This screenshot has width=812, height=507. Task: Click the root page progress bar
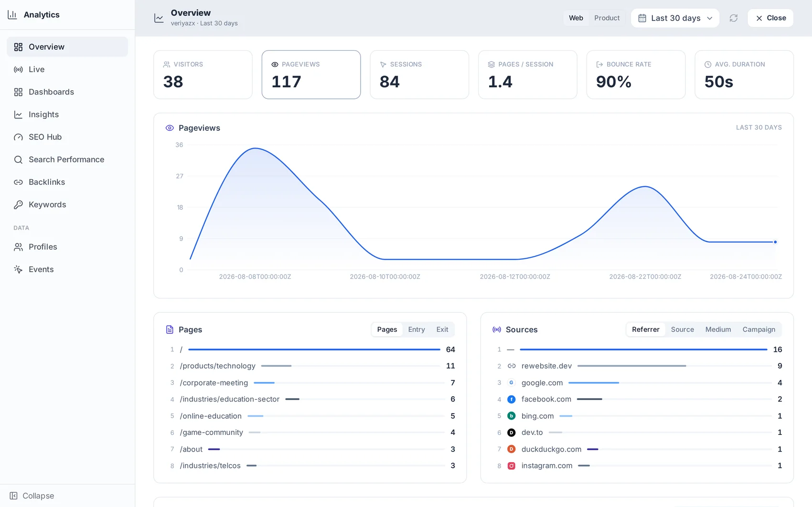point(314,349)
